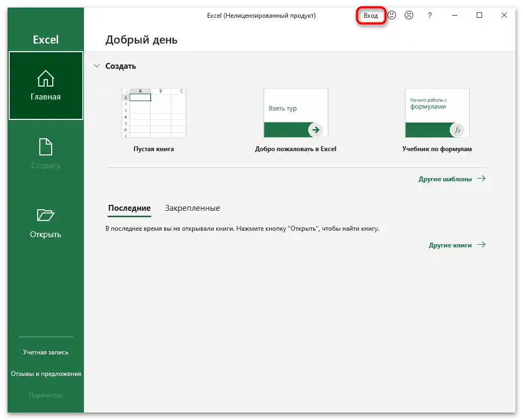The height and width of the screenshot is (420, 523).
Task: Open the Взять тур welcome template thumbnail
Action: [296, 113]
